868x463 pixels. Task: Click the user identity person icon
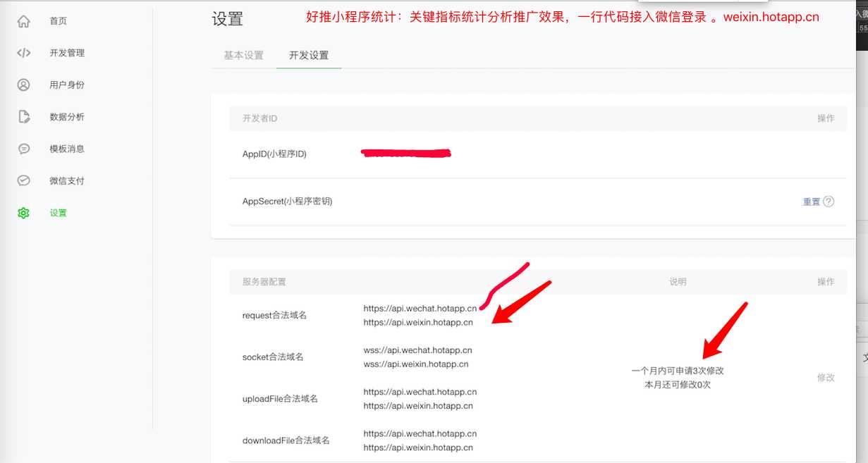[x=23, y=85]
